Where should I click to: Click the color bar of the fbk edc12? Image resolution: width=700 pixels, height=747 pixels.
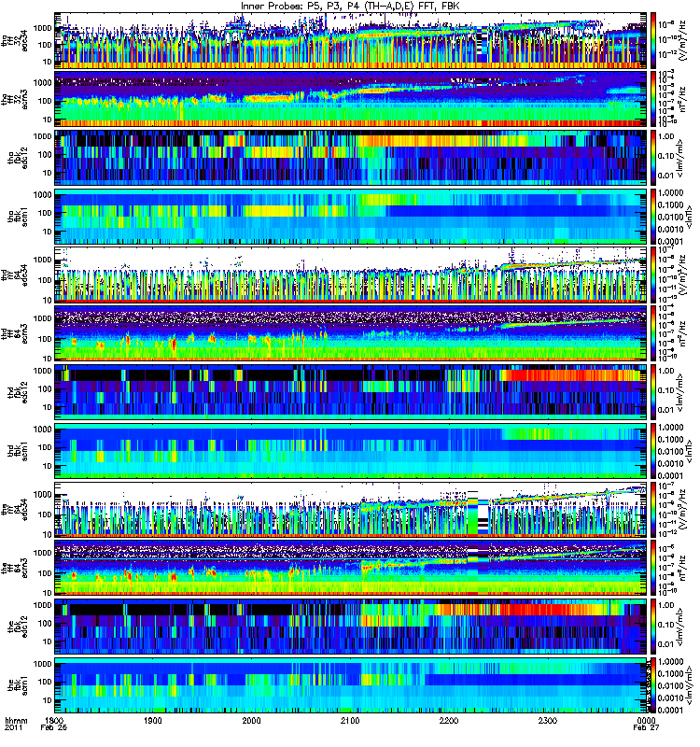pyautogui.click(x=652, y=627)
